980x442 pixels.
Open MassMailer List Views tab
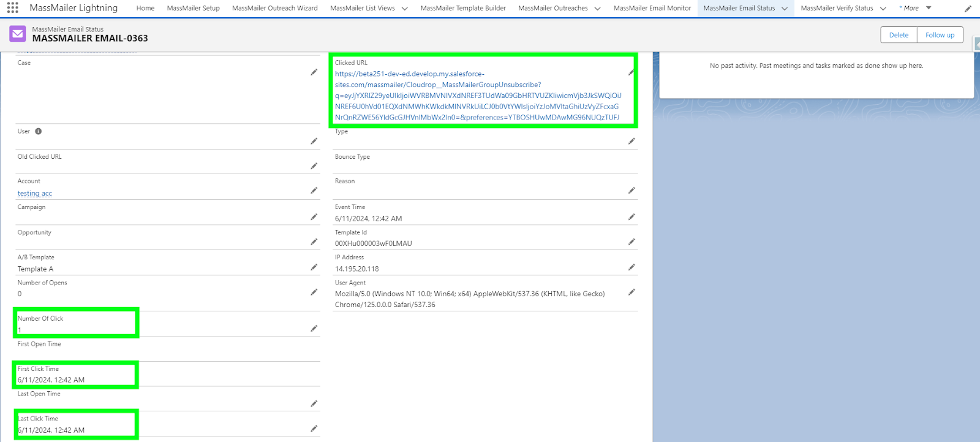(x=362, y=8)
